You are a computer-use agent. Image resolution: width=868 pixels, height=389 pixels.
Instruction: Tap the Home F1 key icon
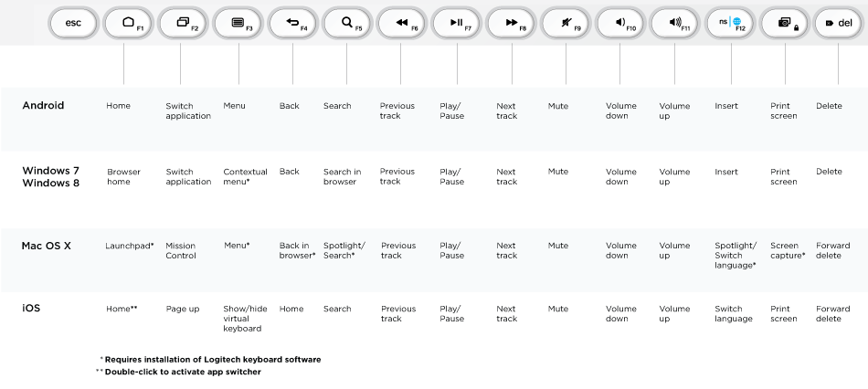click(x=128, y=23)
